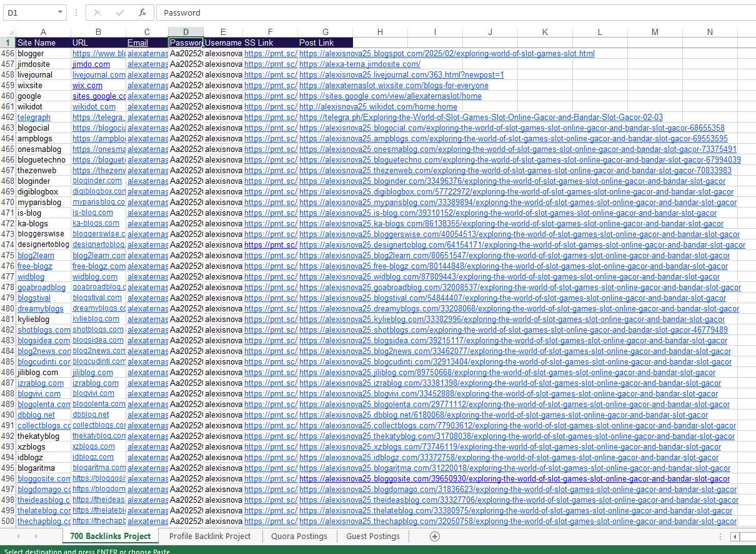Click the previous sheet navigation arrow
756x554 pixels.
(x=19, y=536)
